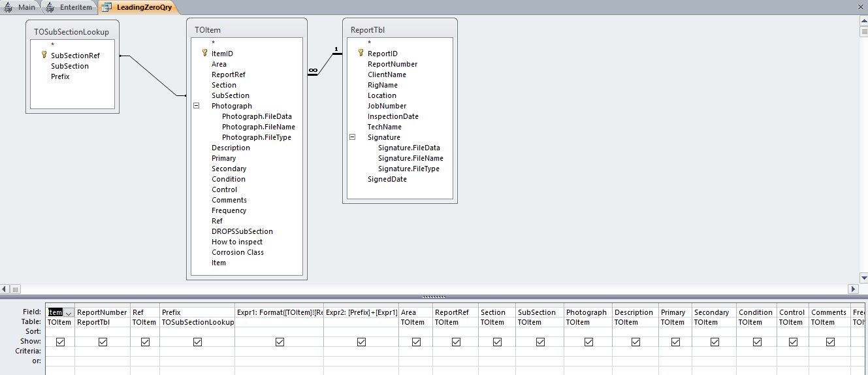Image resolution: width=868 pixels, height=375 pixels.
Task: Uncheck the Show box for ReportNumber column
Action: pyautogui.click(x=103, y=342)
